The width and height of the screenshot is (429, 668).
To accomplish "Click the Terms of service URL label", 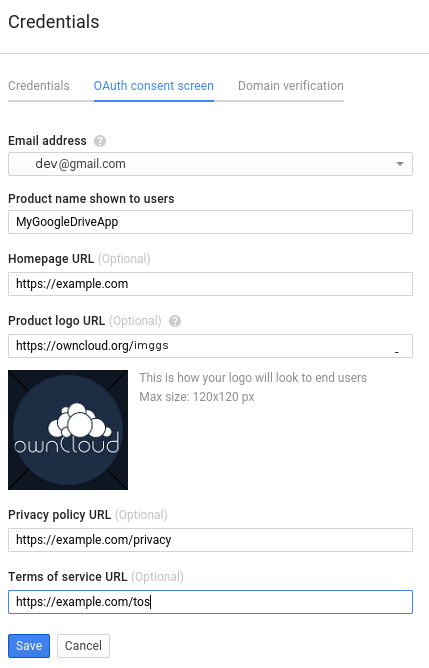I will [x=68, y=577].
